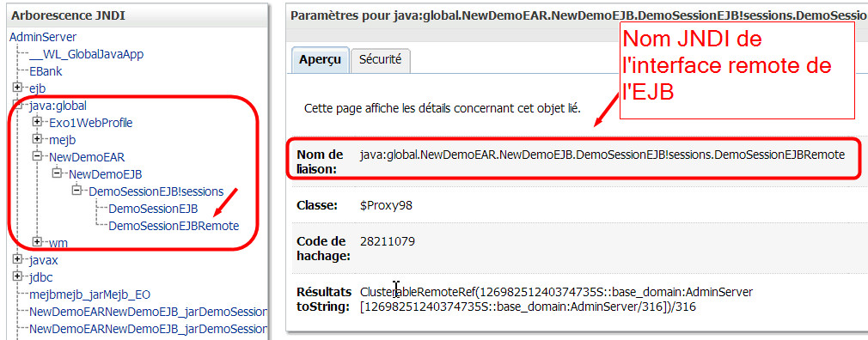The width and height of the screenshot is (868, 340).
Task: Expand the jdbc tree node
Action: coord(18,277)
